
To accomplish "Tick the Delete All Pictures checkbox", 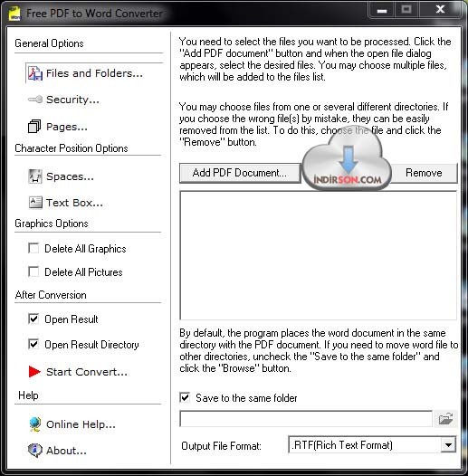I will coord(33,271).
